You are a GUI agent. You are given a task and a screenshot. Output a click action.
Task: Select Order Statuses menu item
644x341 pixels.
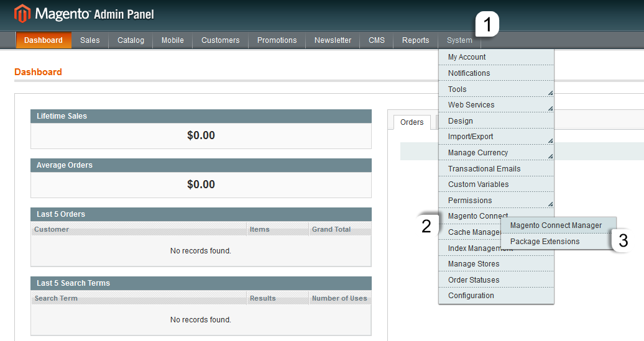pos(496,280)
